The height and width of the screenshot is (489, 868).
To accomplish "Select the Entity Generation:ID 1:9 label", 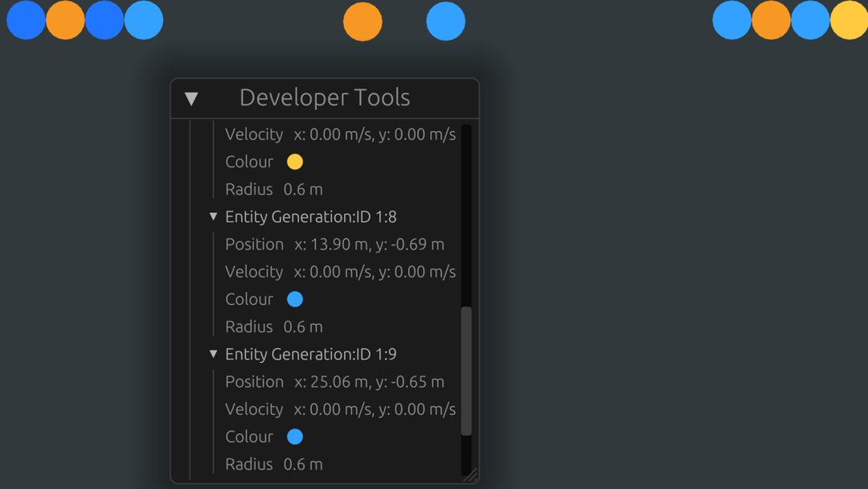I will pyautogui.click(x=310, y=354).
